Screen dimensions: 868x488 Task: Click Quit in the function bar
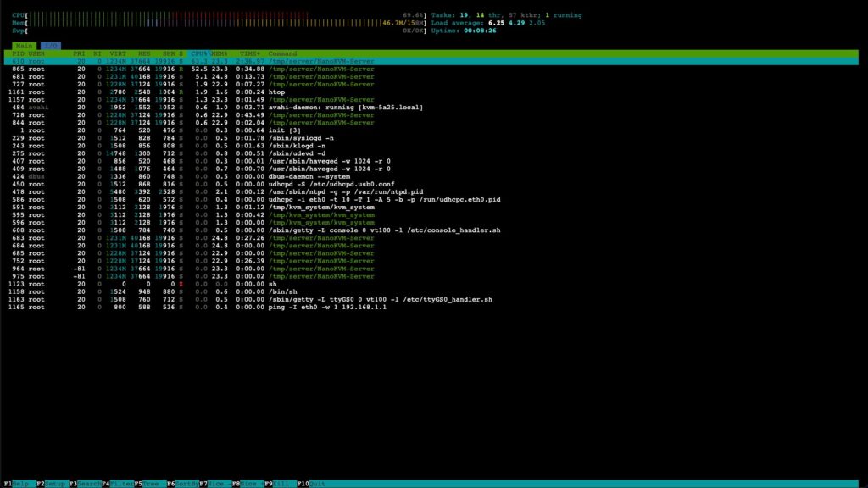313,484
